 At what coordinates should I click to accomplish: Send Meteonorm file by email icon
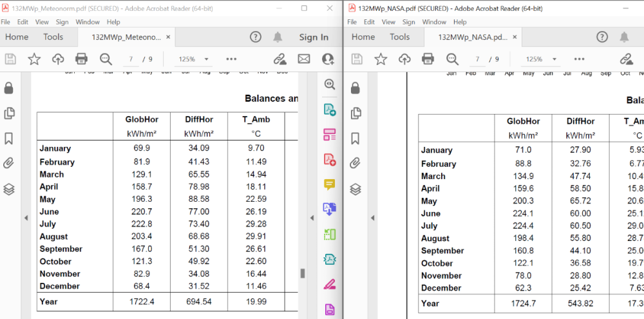pos(304,59)
